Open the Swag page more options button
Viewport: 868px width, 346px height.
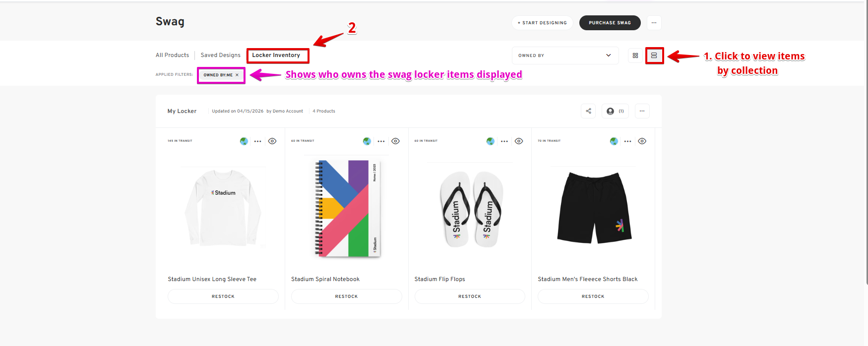[x=654, y=23]
